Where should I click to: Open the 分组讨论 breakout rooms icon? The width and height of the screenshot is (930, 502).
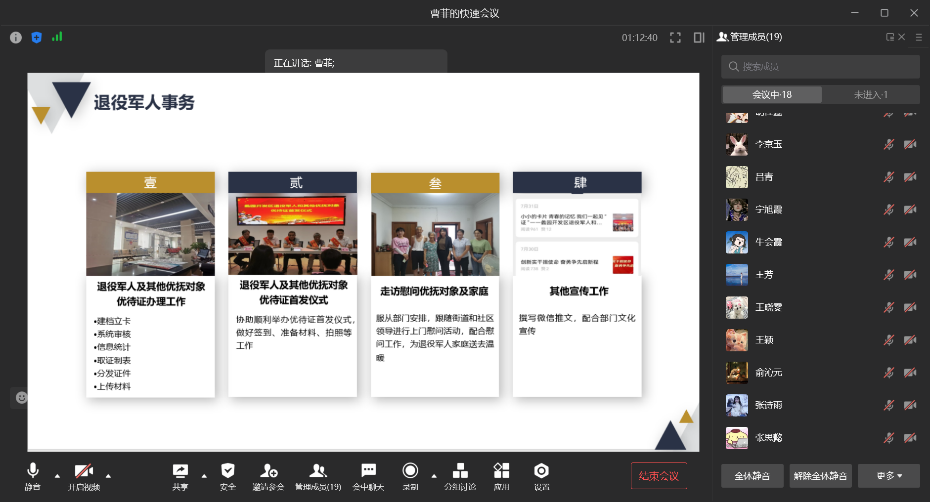[x=460, y=470]
